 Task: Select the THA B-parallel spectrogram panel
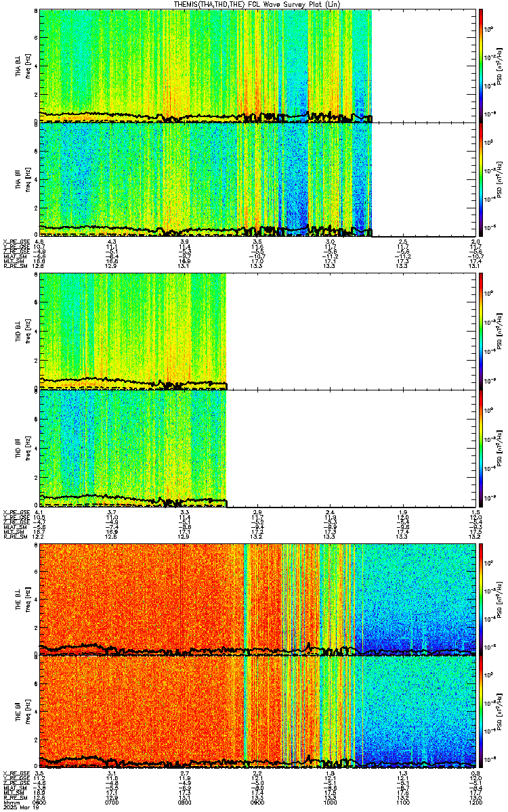(x=257, y=179)
